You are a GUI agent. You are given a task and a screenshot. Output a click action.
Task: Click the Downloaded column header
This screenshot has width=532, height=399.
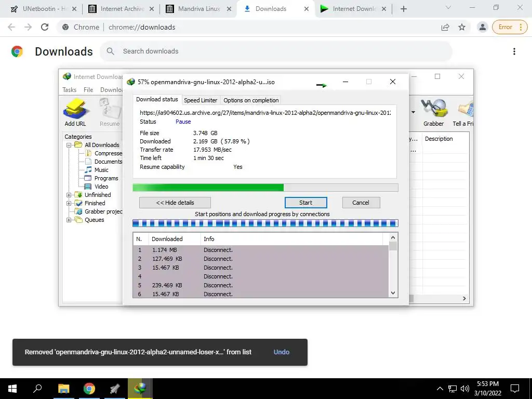pos(175,239)
